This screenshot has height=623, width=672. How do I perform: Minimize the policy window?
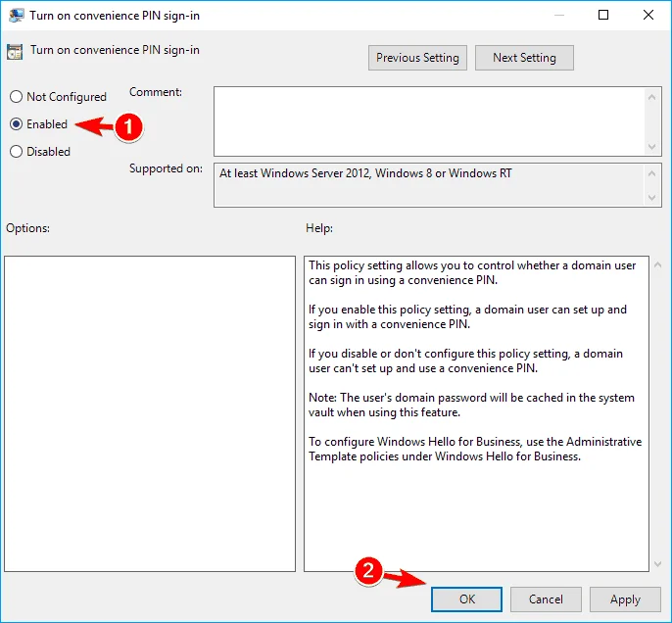click(558, 15)
